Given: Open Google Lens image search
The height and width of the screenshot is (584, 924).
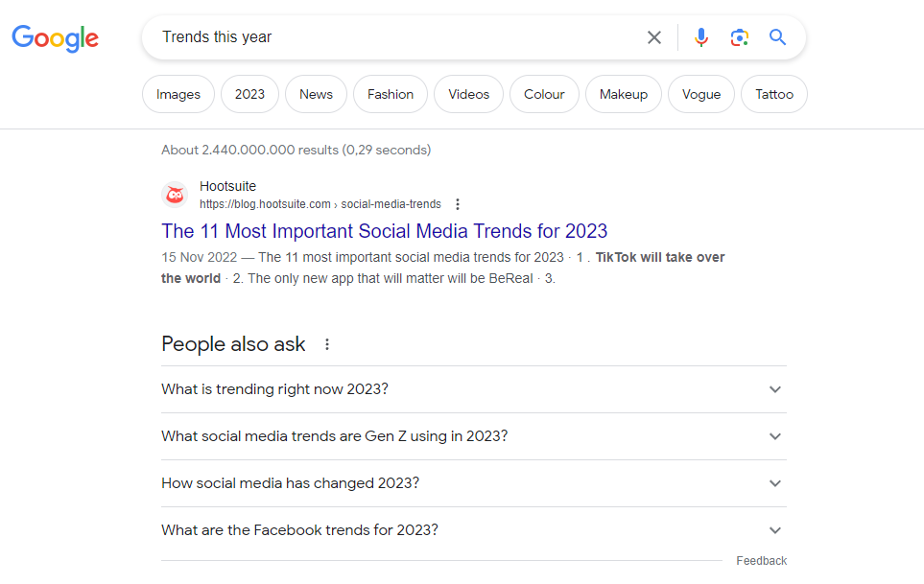Looking at the screenshot, I should 740,37.
